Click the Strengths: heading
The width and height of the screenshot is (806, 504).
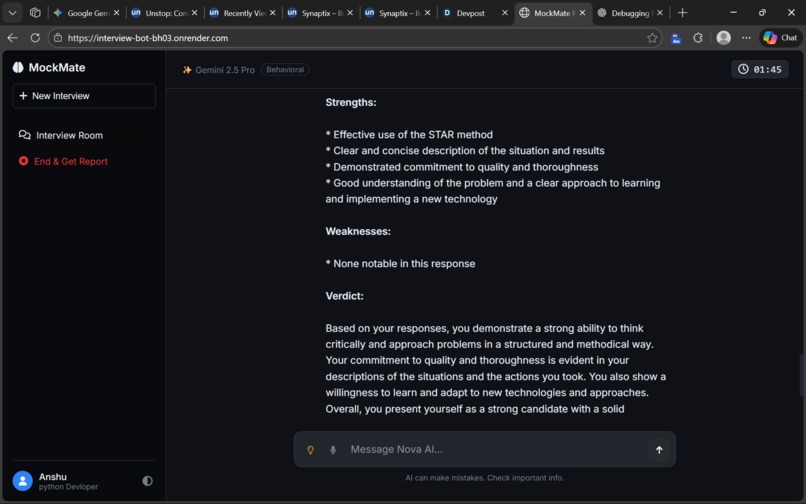coord(351,102)
